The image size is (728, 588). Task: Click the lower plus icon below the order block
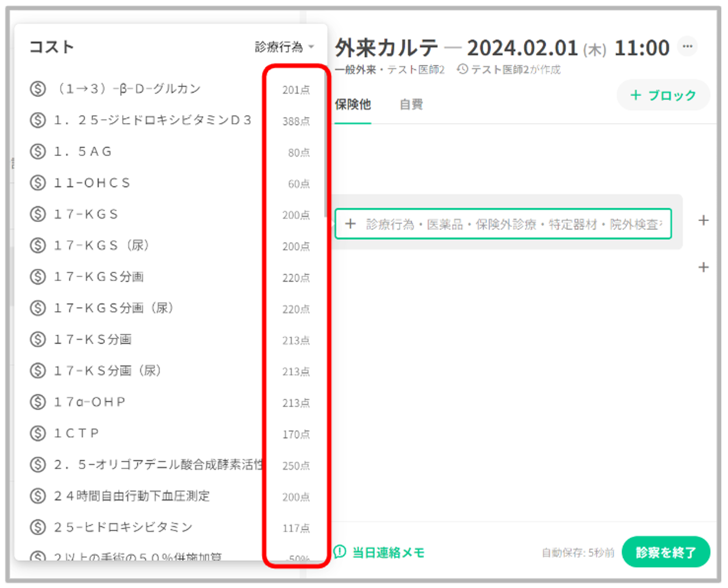point(703,267)
